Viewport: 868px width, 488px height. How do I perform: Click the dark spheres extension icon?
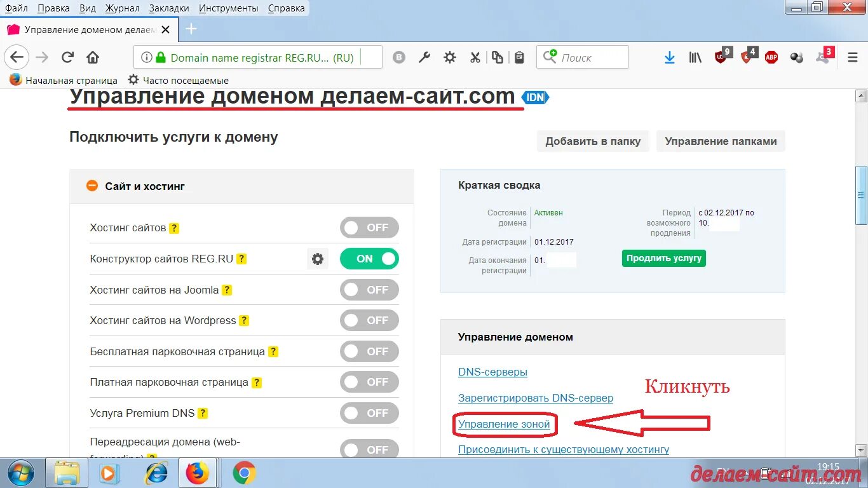coord(797,58)
